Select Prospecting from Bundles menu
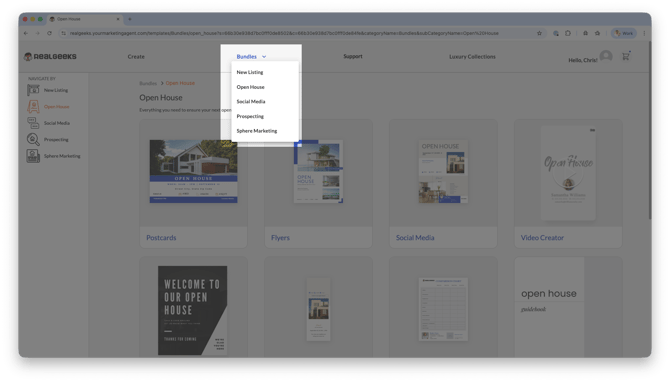The image size is (670, 382). [250, 116]
